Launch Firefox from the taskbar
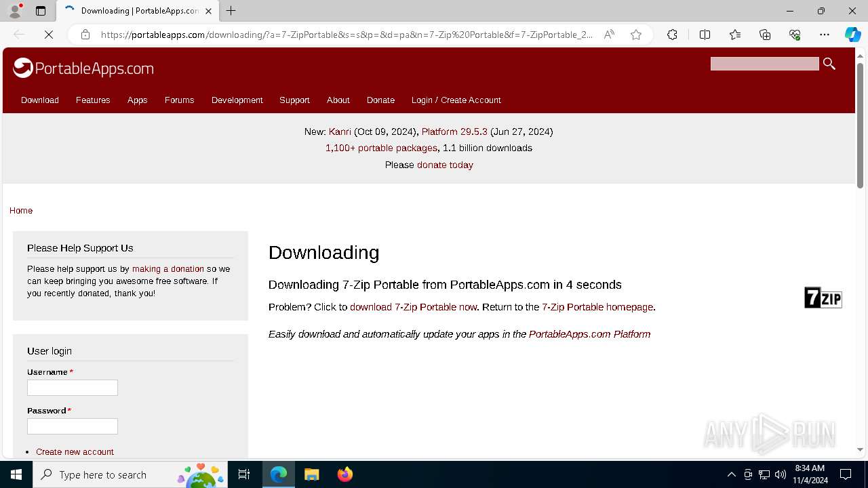Image resolution: width=868 pixels, height=488 pixels. point(344,474)
